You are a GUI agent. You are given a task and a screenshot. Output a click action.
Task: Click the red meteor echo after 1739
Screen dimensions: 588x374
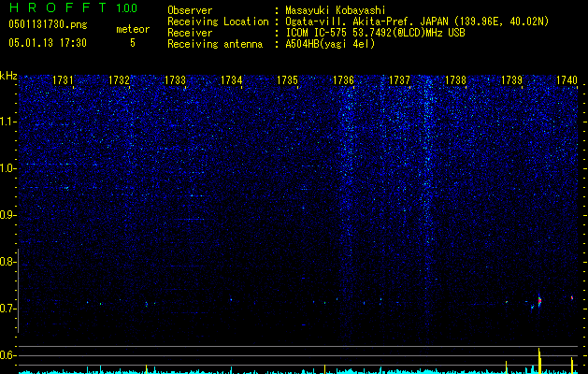coord(539,300)
